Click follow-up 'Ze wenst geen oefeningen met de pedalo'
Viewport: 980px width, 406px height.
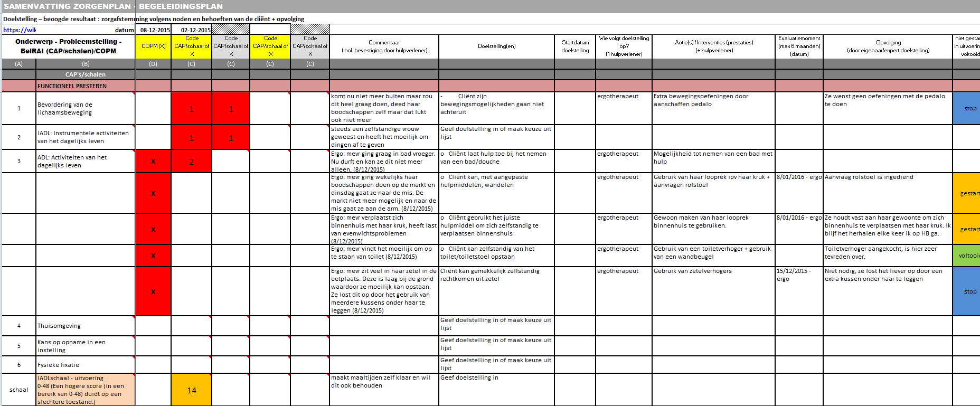point(888,108)
